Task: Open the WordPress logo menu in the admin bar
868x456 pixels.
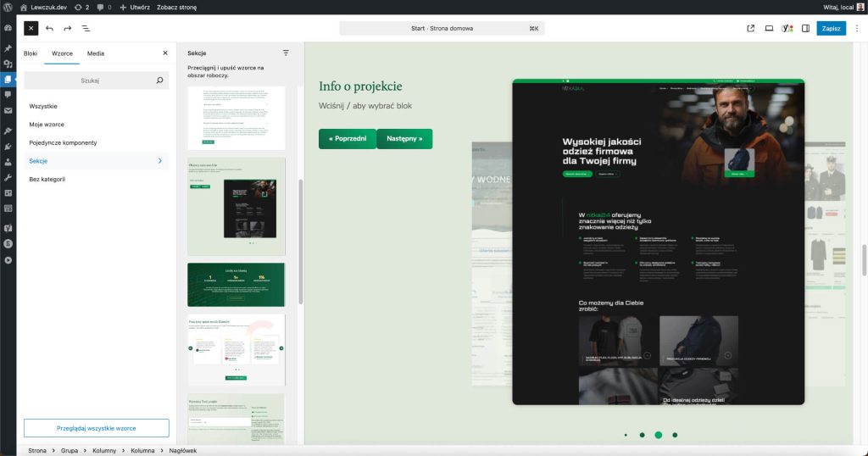Action: (x=8, y=7)
